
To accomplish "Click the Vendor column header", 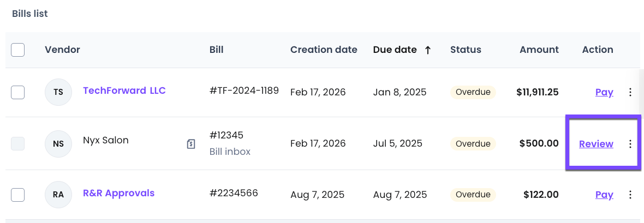I will (x=62, y=50).
